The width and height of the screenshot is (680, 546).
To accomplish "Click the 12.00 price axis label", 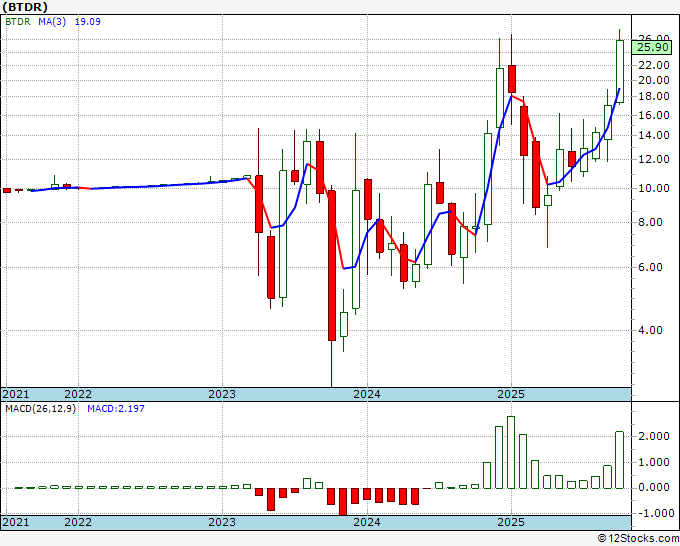I will (x=654, y=160).
